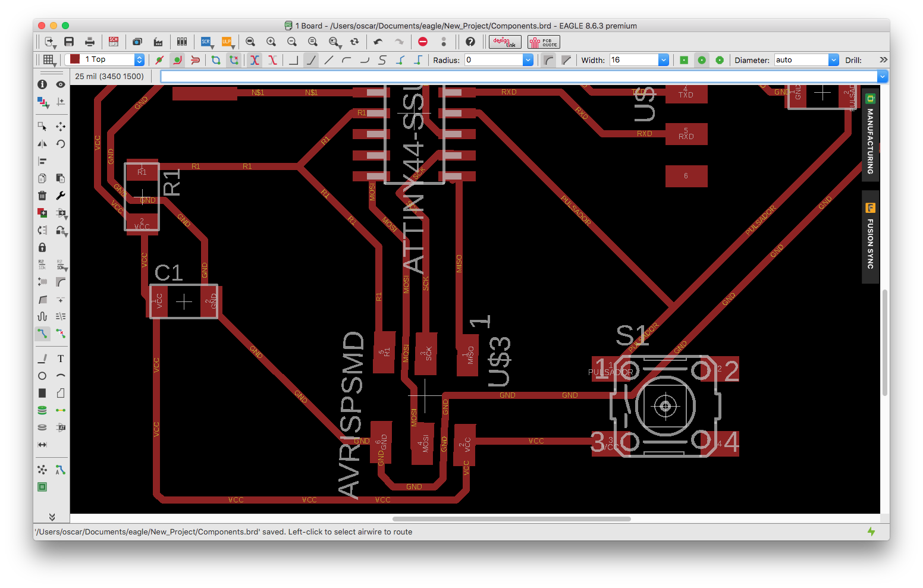Image resolution: width=923 pixels, height=588 pixels.
Task: Save the board with the floppy disk icon
Action: point(69,42)
